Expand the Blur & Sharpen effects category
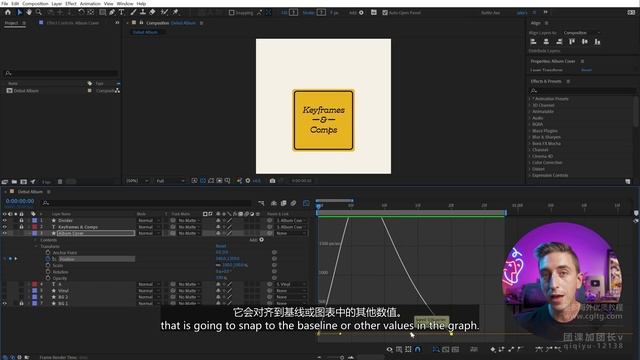The image size is (640, 360). coord(530,137)
